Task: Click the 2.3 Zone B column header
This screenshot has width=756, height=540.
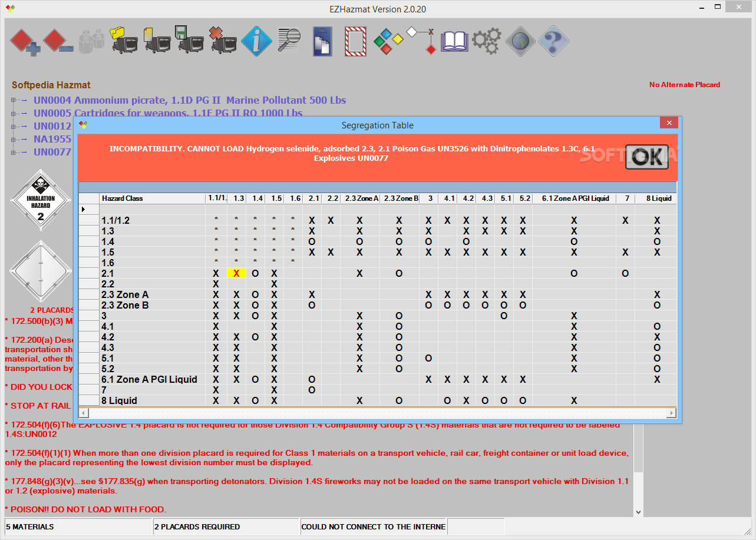Action: (x=400, y=198)
